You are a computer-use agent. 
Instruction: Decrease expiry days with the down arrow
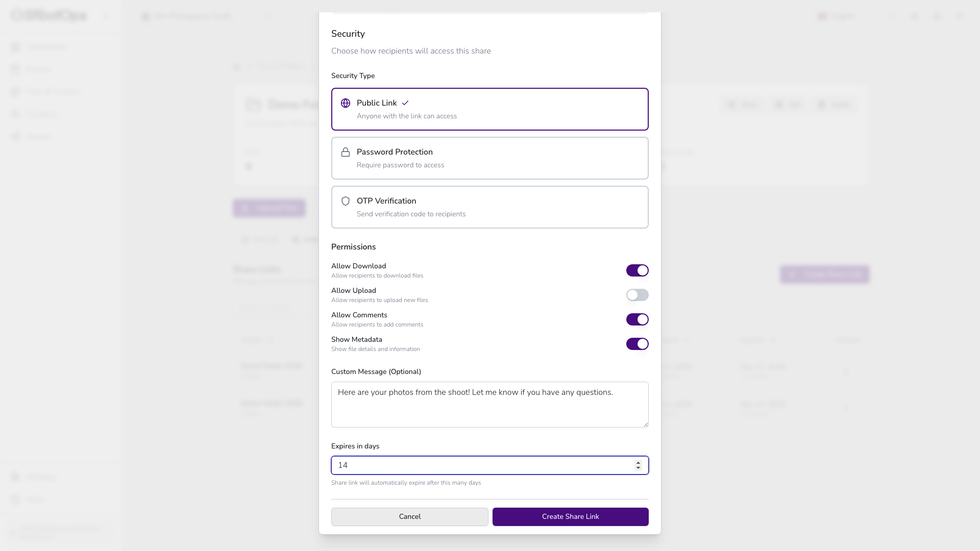(x=638, y=468)
